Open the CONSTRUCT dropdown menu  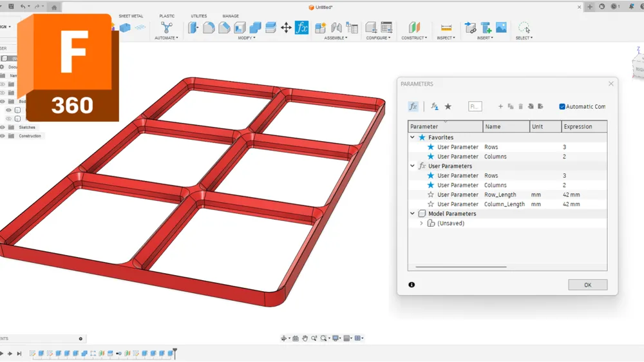(414, 38)
